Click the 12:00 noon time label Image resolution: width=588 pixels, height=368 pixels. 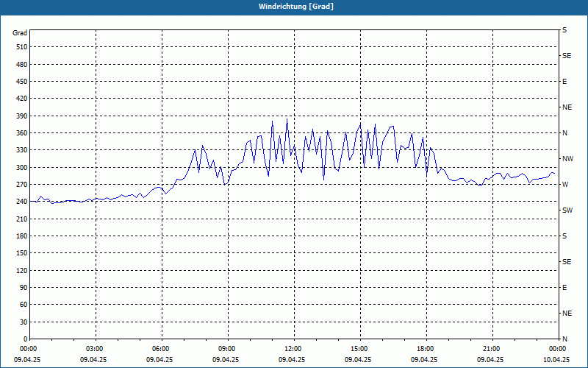(x=293, y=349)
